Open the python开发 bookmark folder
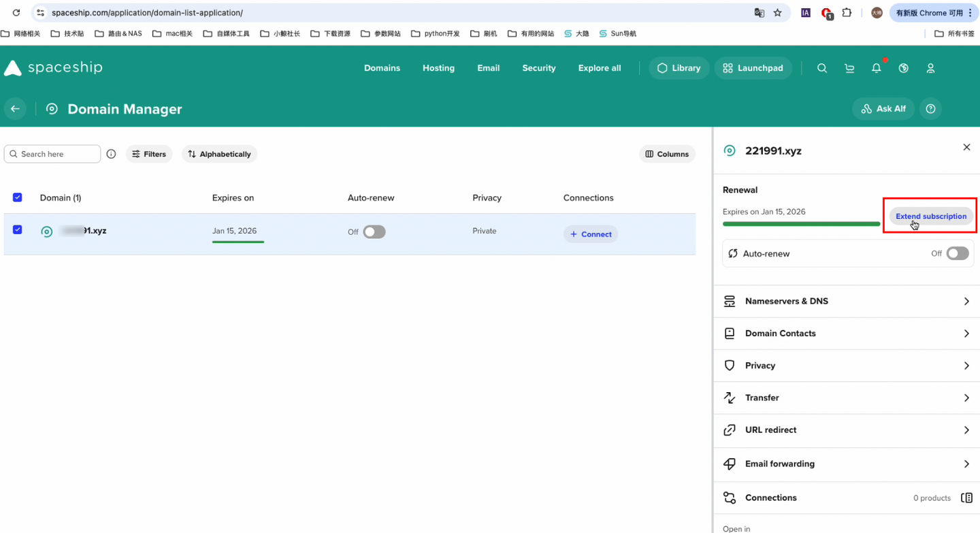This screenshot has height=533, width=980. (x=436, y=33)
